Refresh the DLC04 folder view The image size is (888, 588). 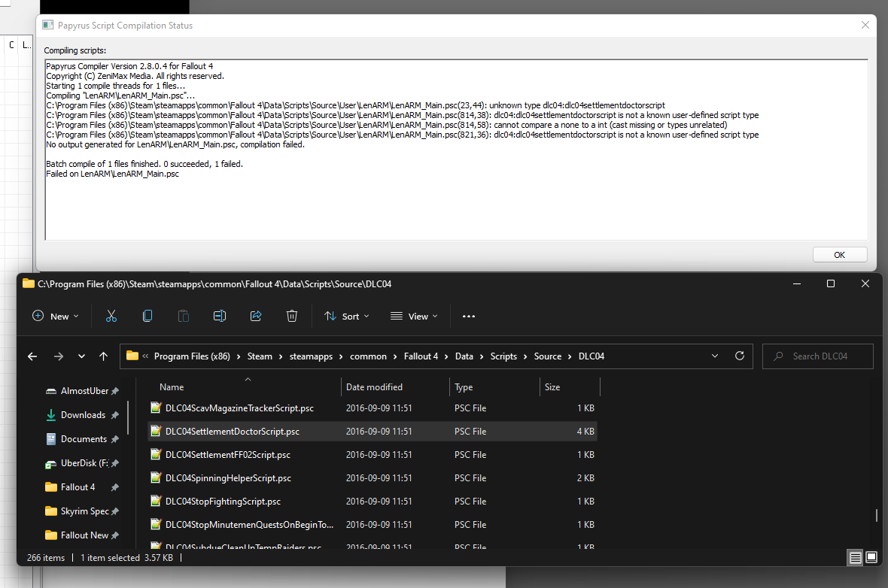tap(739, 356)
